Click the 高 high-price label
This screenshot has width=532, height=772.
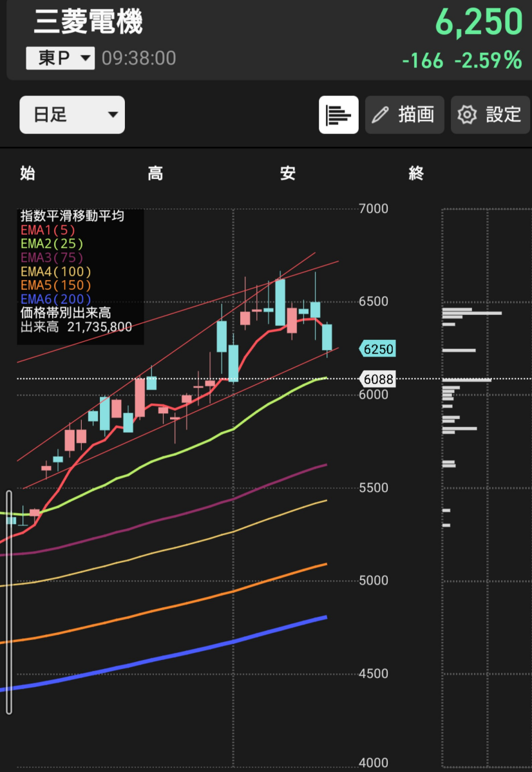(x=155, y=173)
